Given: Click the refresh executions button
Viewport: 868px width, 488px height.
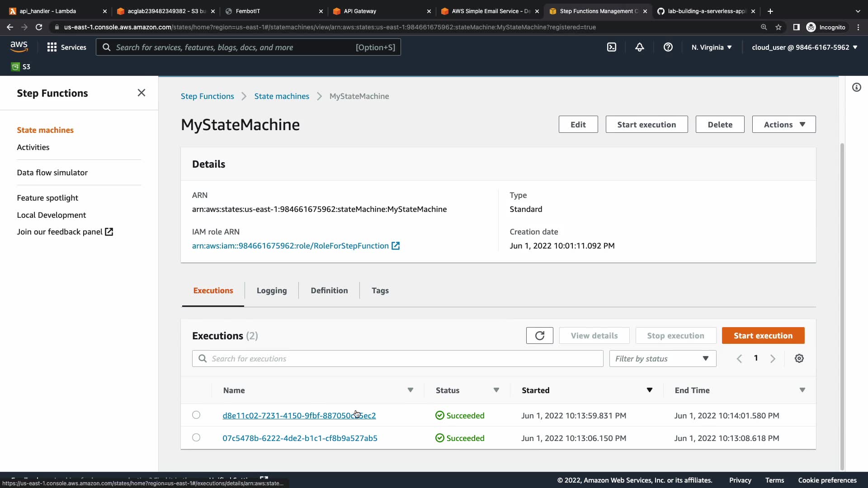Looking at the screenshot, I should pos(539,336).
